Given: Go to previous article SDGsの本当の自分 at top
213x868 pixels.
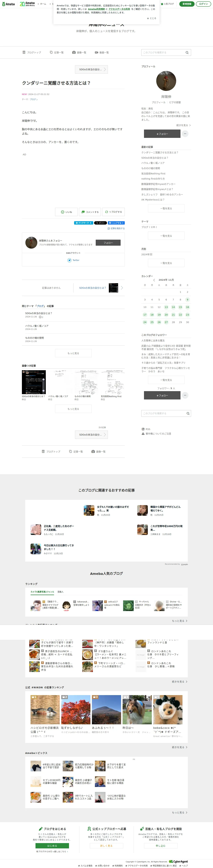Looking at the screenshot, I should (91, 69).
